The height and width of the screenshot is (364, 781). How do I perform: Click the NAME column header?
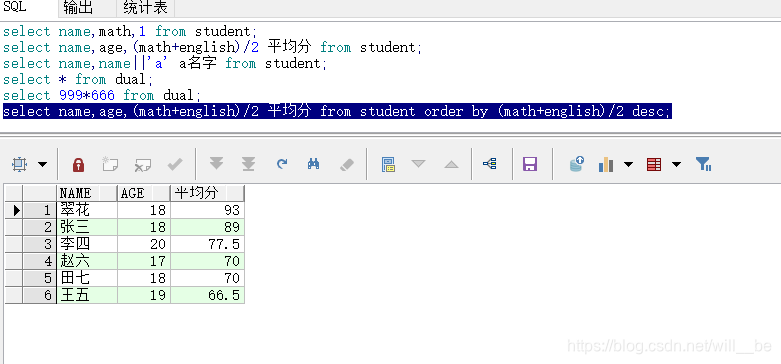(87, 193)
